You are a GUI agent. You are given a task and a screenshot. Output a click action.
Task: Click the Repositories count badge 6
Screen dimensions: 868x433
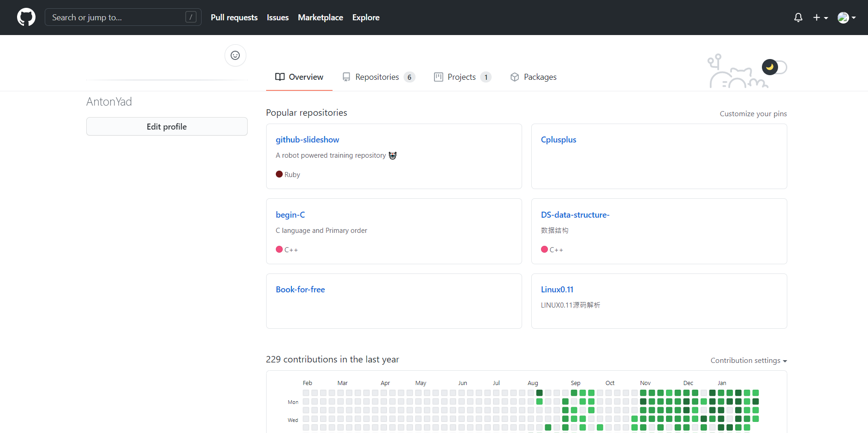[409, 77]
